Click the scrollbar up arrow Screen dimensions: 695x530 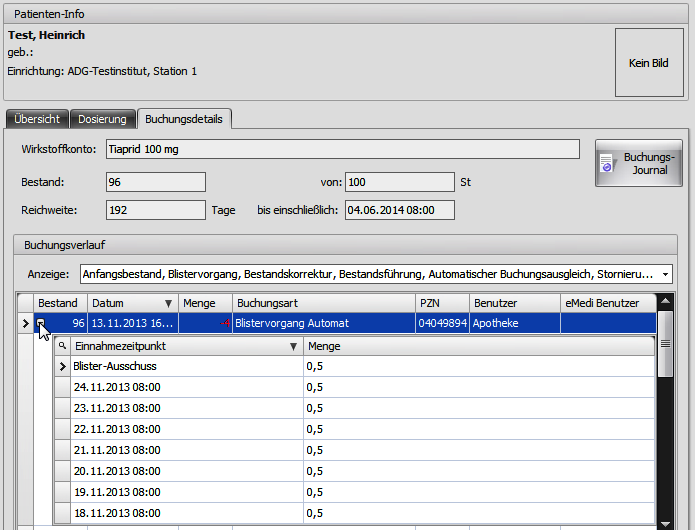point(665,302)
